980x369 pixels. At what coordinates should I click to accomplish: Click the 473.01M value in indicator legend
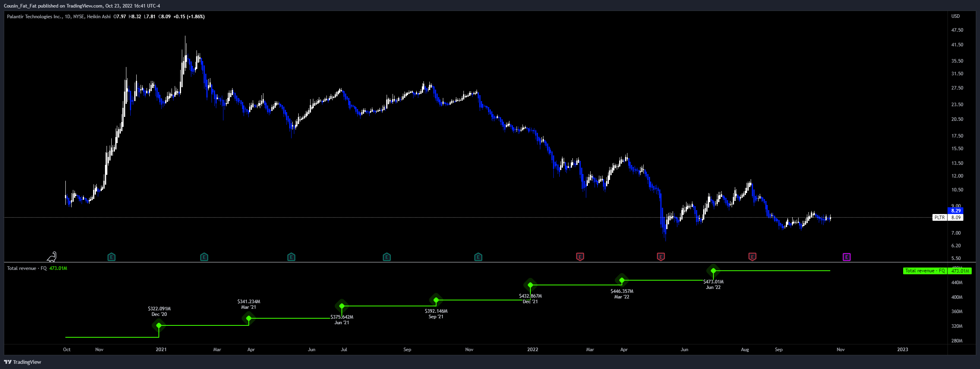click(x=58, y=268)
